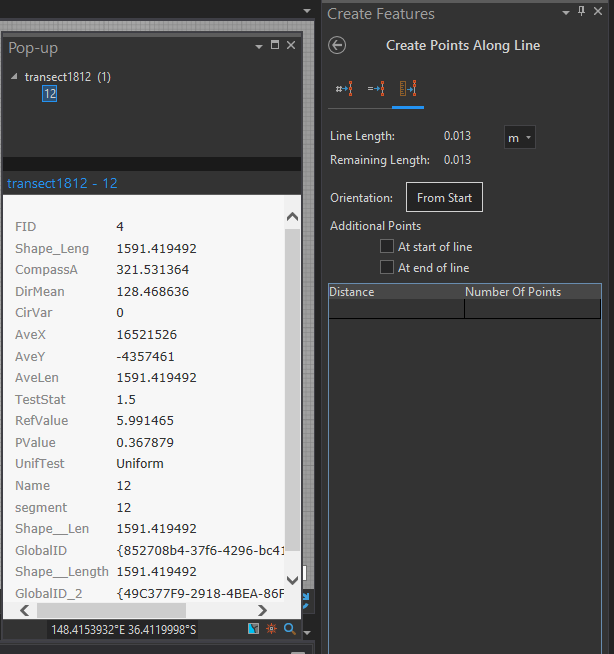The image size is (614, 654).
Task: Go back in the Create Features pane
Action: click(x=337, y=45)
